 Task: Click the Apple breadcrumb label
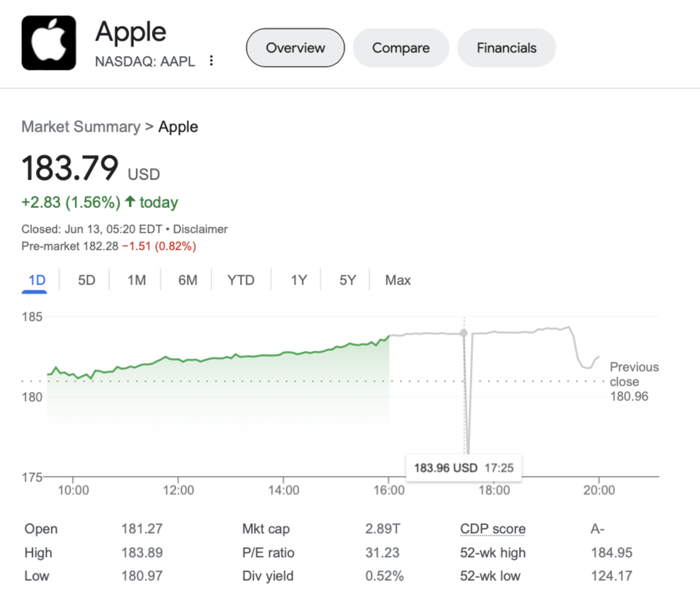(178, 127)
